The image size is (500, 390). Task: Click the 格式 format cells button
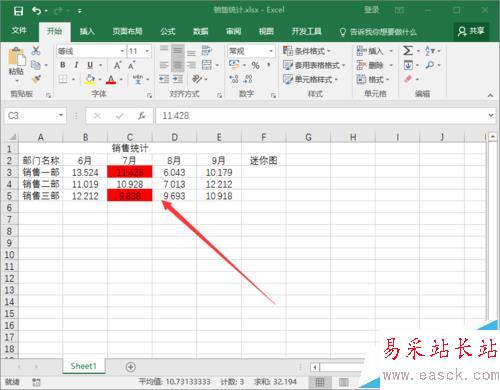click(x=373, y=79)
